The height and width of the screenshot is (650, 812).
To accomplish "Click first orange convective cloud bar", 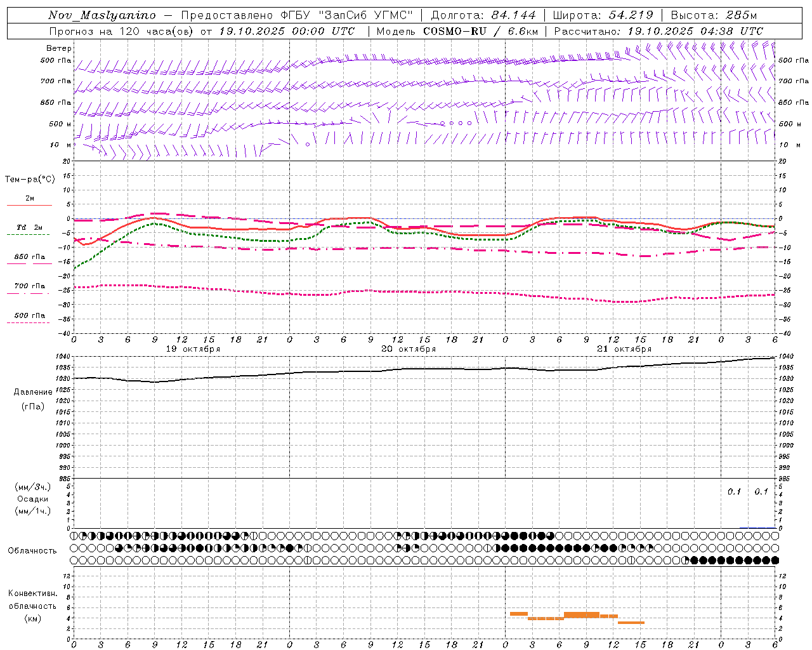I will pyautogui.click(x=519, y=614).
